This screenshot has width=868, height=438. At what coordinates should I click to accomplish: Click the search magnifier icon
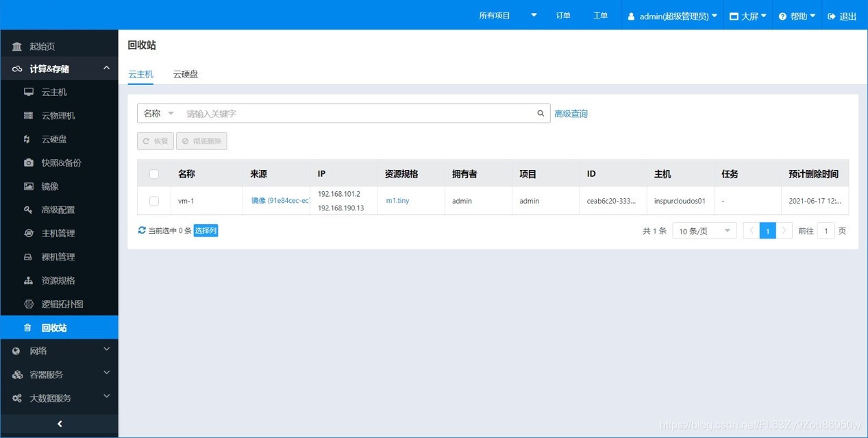coord(541,114)
